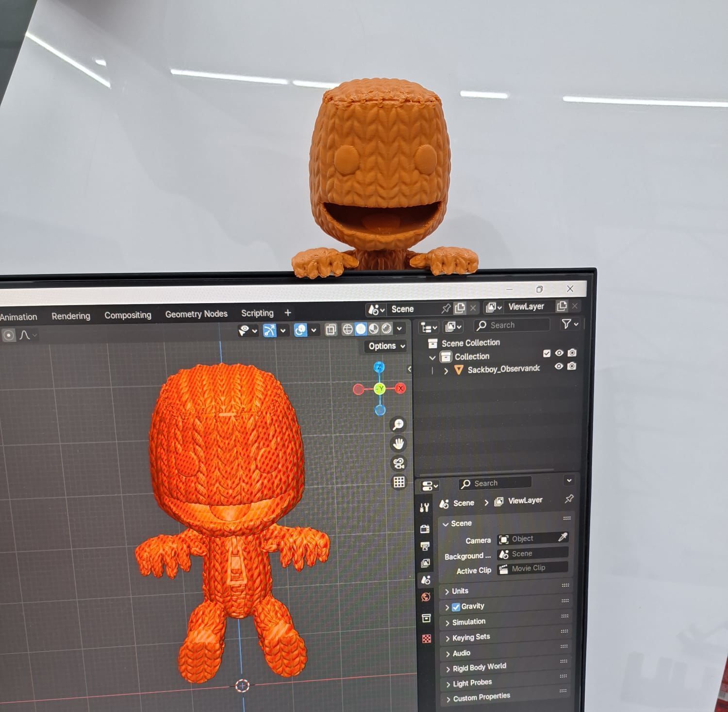Click the red X axis gizmo
Screen dimensions: 728x712
click(400, 388)
